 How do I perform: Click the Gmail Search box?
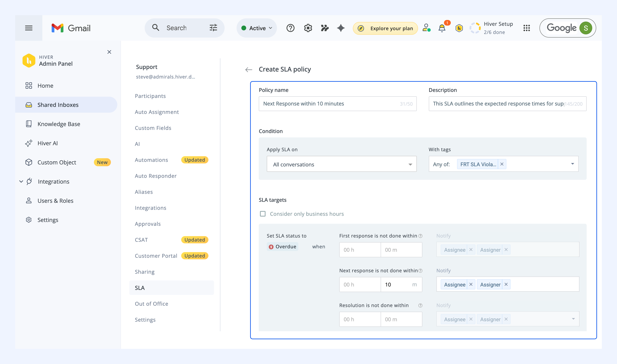coord(184,28)
